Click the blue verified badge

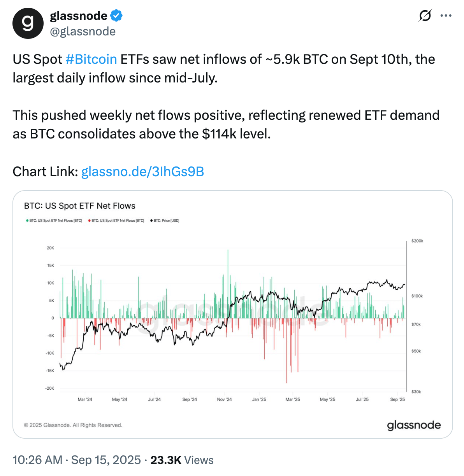coord(116,16)
